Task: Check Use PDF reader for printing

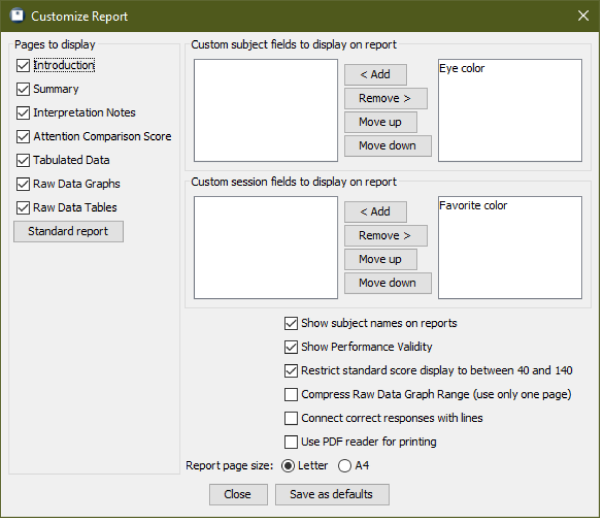Action: pyautogui.click(x=291, y=442)
